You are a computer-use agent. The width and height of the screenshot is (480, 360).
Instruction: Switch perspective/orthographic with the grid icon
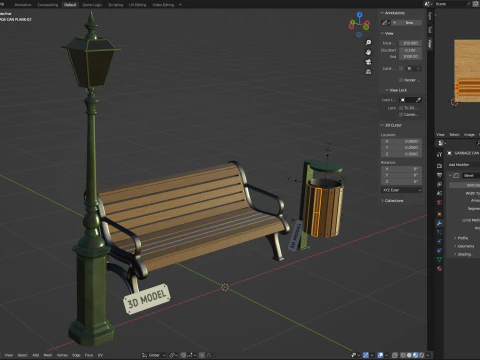[368, 72]
